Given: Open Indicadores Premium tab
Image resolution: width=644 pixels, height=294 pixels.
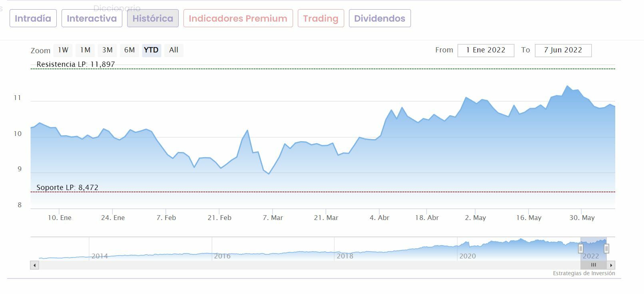Looking at the screenshot, I should coord(238,18).
